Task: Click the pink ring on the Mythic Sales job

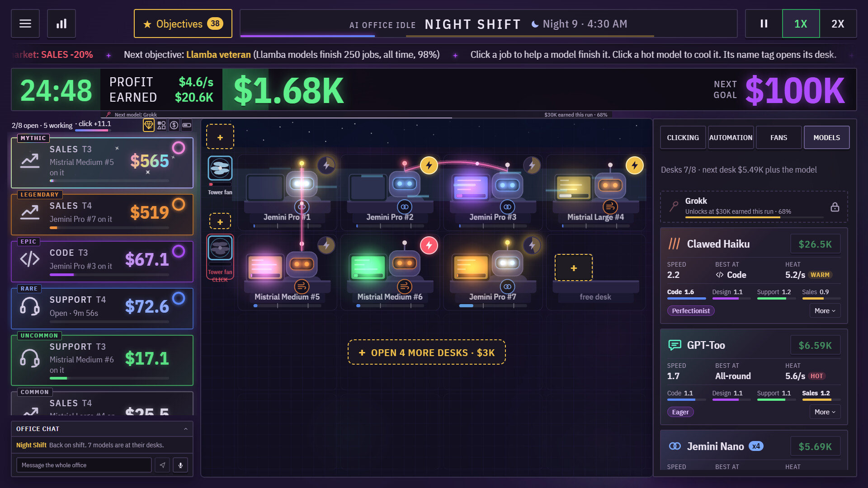Action: pos(179,148)
